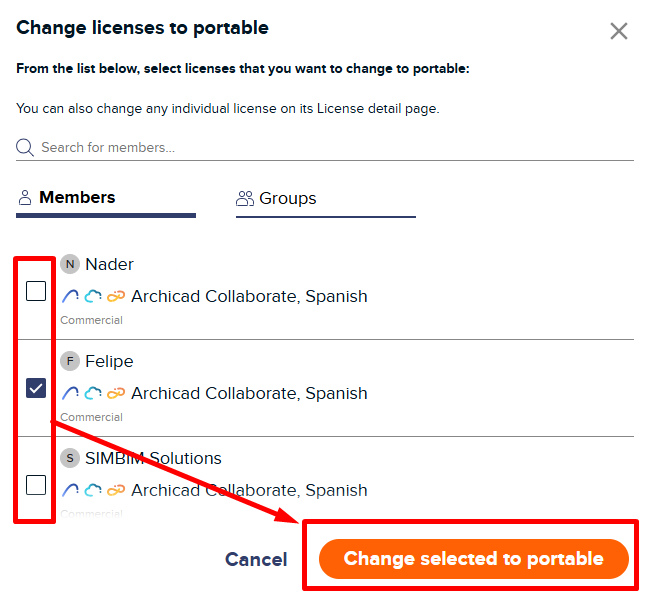Click orange link icon in SIMBIM license row
This screenshot has width=649, height=596.
[x=116, y=490]
